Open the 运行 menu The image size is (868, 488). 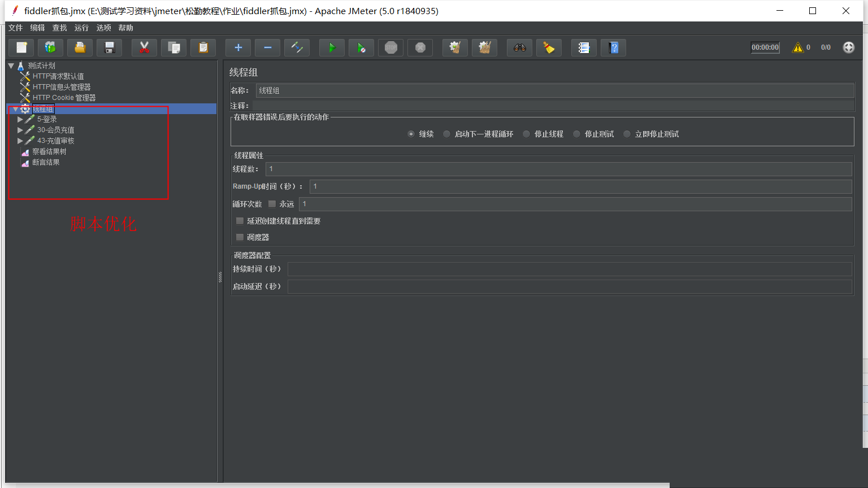[81, 28]
